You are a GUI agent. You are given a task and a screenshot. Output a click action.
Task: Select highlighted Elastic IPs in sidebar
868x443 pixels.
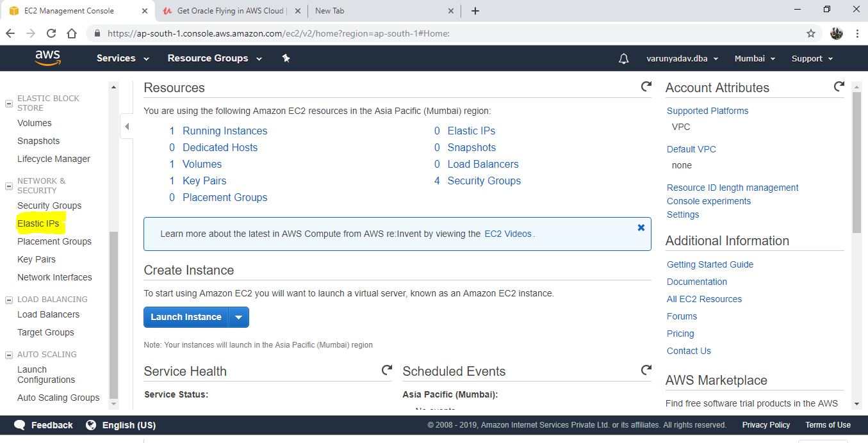(38, 223)
